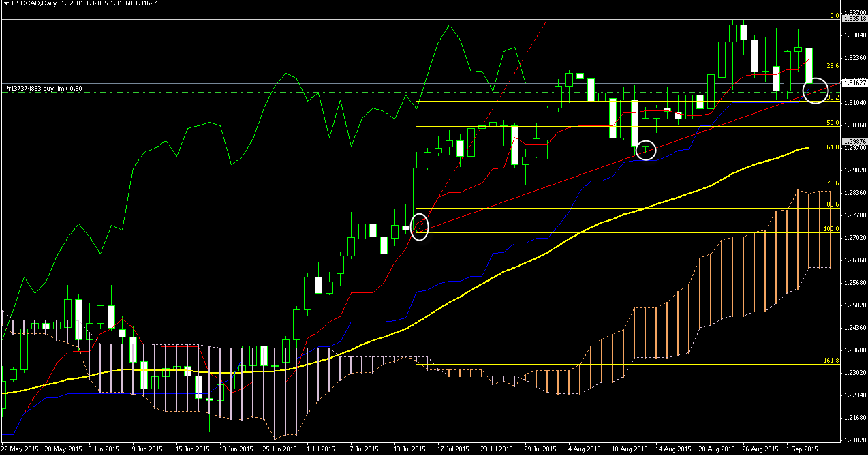Click the 1.29876 price tag on the axis
This screenshot has height=456, width=868.
[854, 142]
